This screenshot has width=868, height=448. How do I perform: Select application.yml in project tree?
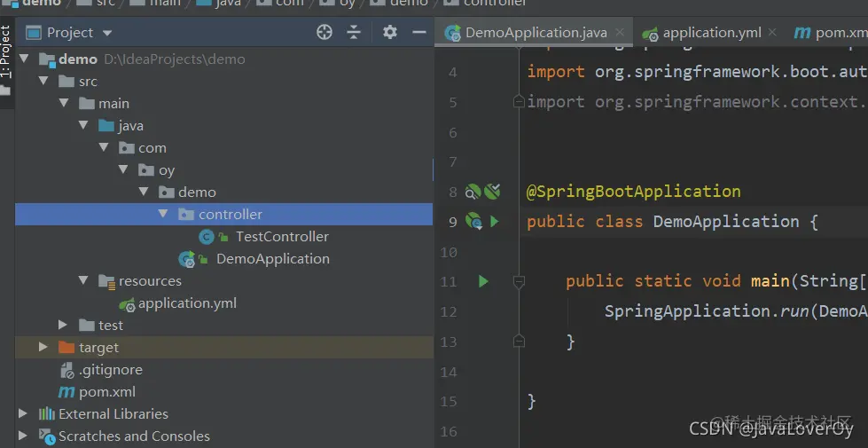[187, 303]
